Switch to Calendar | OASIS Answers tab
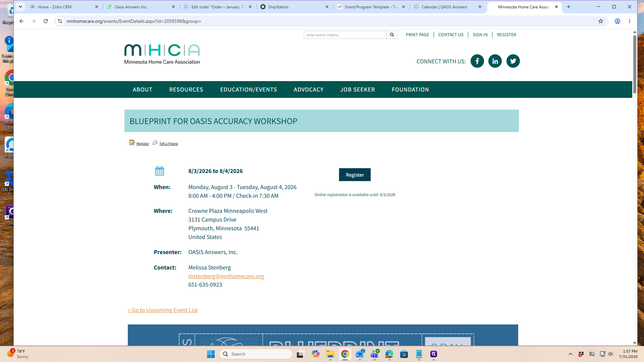 click(448, 7)
